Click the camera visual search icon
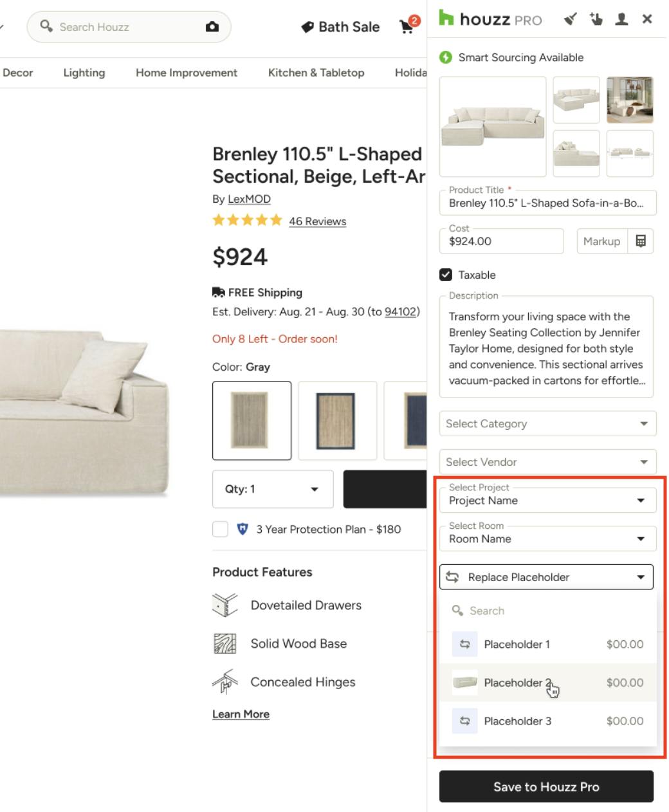Image resolution: width=669 pixels, height=812 pixels. pos(212,27)
